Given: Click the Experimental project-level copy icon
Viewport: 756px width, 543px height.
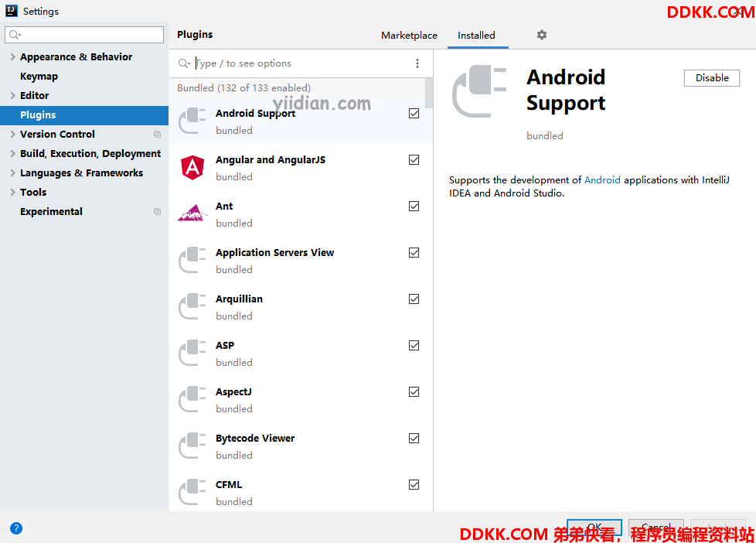Looking at the screenshot, I should pos(157,211).
